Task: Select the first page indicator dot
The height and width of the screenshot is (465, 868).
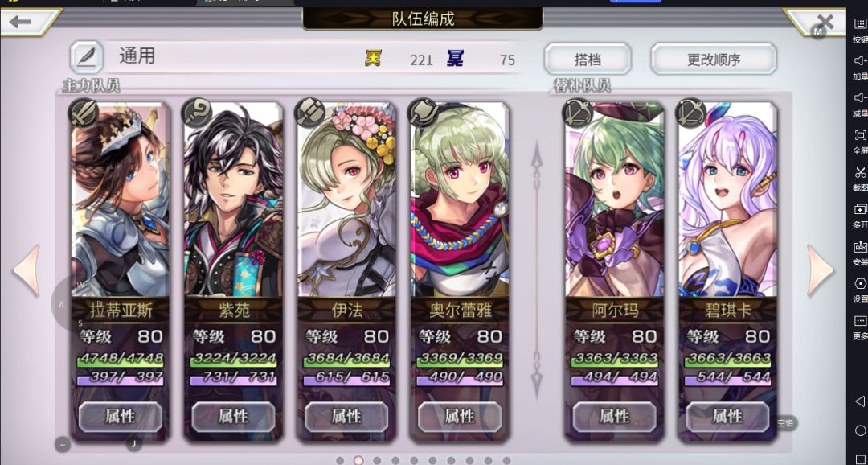Action: point(340,460)
